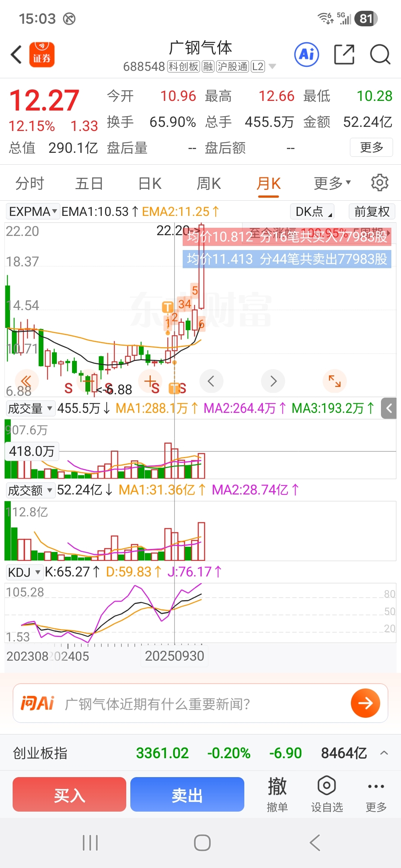The width and height of the screenshot is (401, 868).
Task: Tap 科创板 tag under stock name
Action: click(x=183, y=66)
